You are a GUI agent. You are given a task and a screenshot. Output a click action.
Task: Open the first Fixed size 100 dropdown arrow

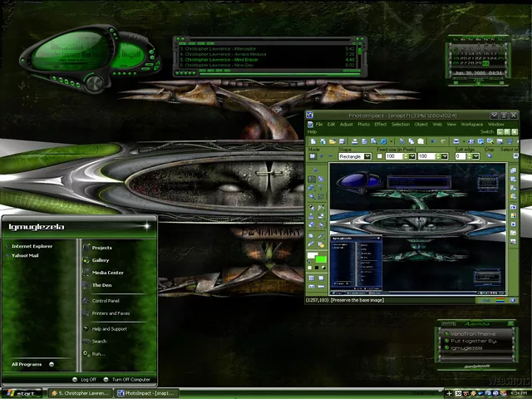point(412,156)
